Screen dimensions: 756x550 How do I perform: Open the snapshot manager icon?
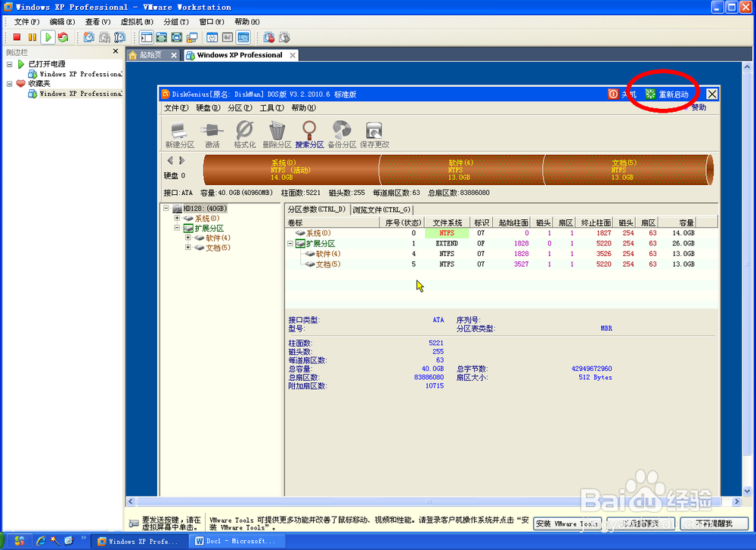119,37
